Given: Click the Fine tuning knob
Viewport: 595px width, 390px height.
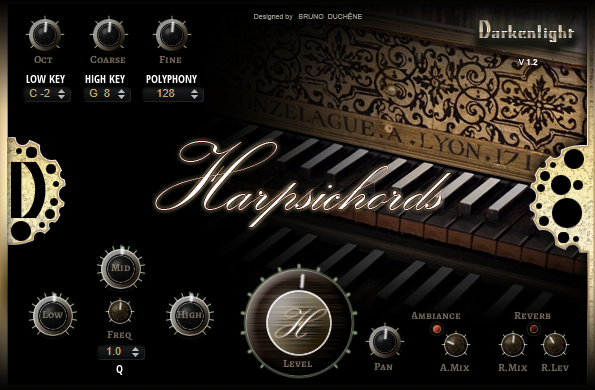Looking at the screenshot, I should [x=172, y=35].
